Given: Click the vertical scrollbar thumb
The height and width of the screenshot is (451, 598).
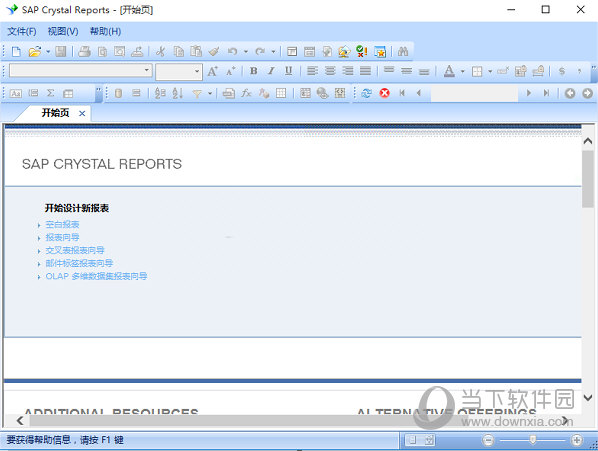Looking at the screenshot, I should (588, 179).
